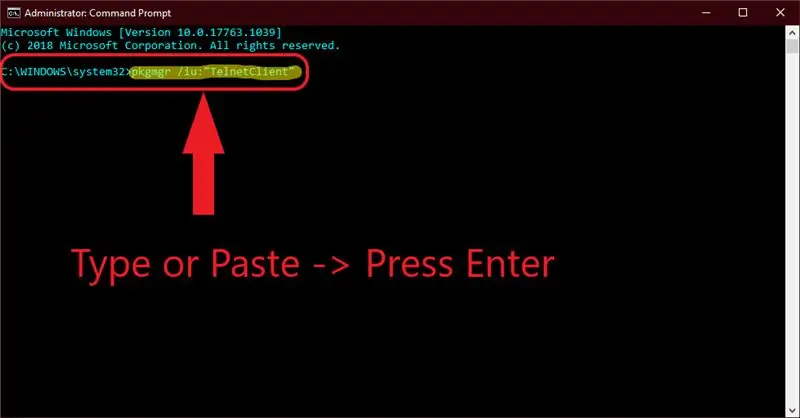Click the empty scrollbar track below the thumb
Image resolution: width=800 pixels, height=418 pixels.
coord(792,229)
